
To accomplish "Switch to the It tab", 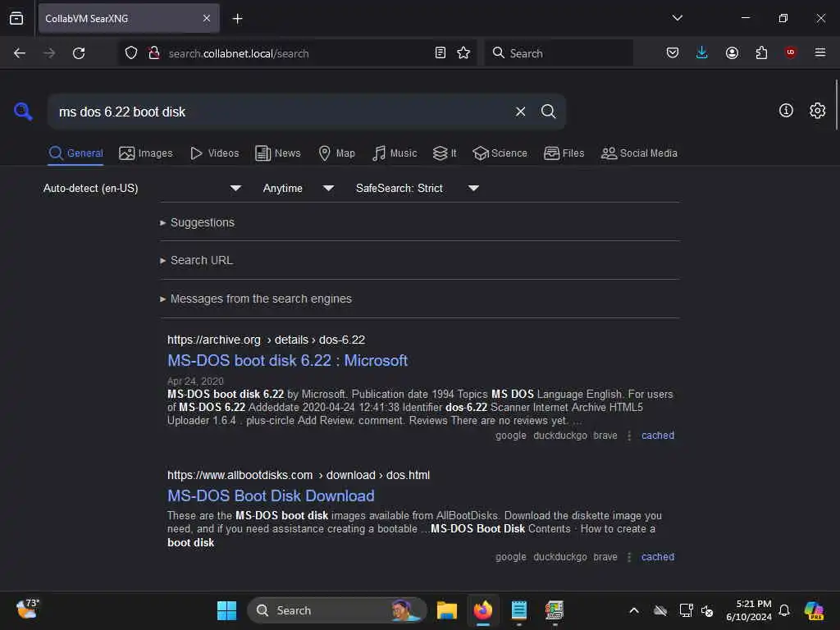I will [x=445, y=153].
